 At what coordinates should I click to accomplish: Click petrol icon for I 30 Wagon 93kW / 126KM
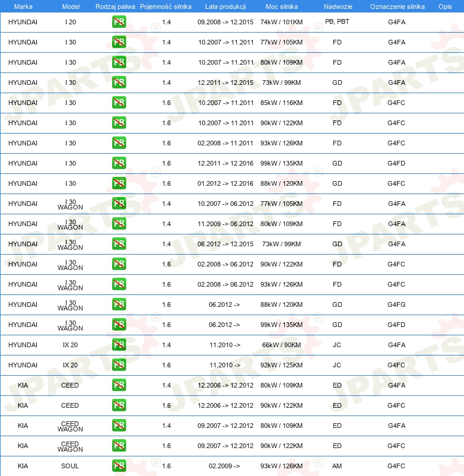click(119, 284)
